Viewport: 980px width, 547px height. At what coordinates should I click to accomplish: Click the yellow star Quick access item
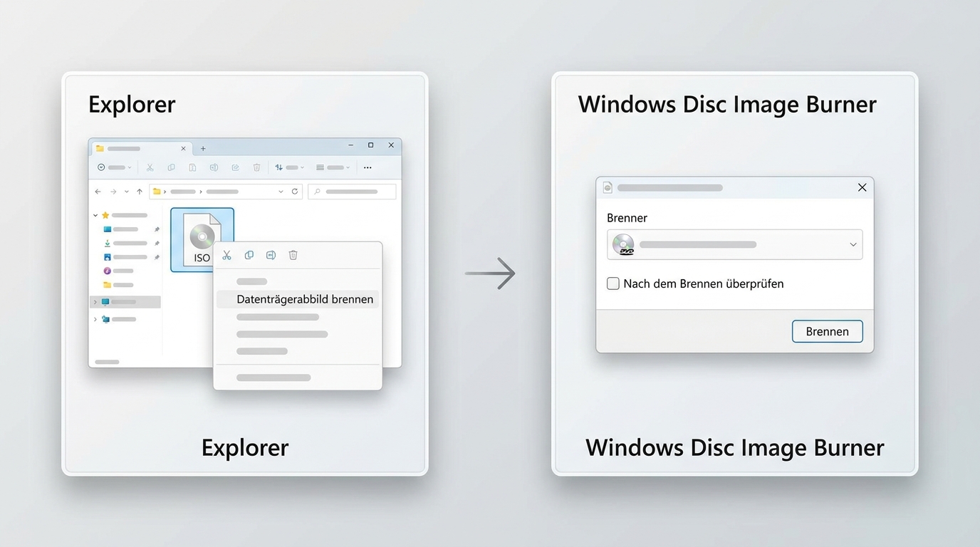click(x=125, y=214)
